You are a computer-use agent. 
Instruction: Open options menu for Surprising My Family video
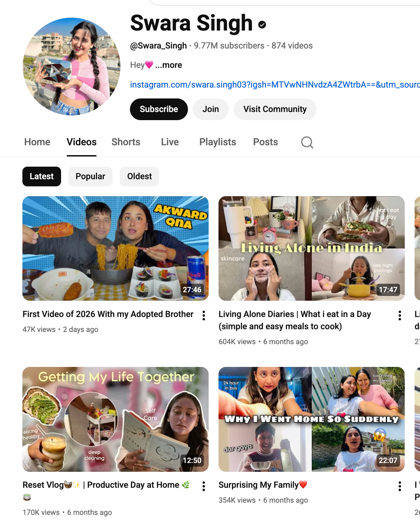tap(400, 486)
